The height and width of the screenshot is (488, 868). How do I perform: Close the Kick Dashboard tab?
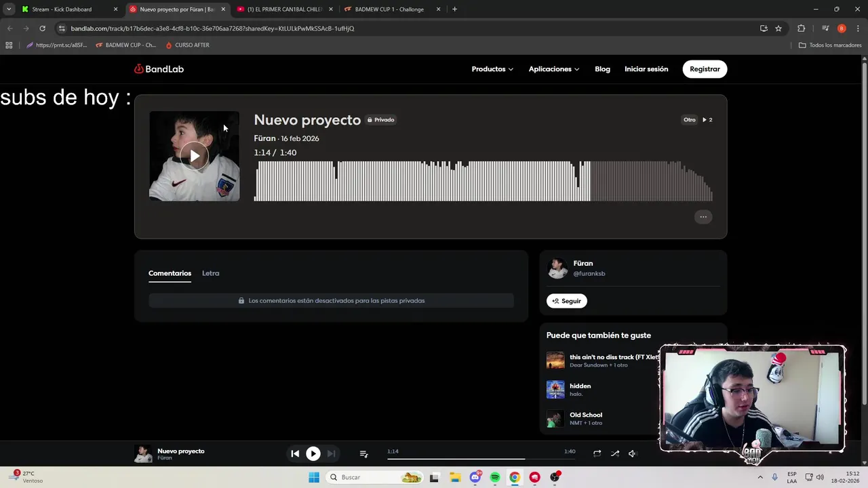point(115,9)
